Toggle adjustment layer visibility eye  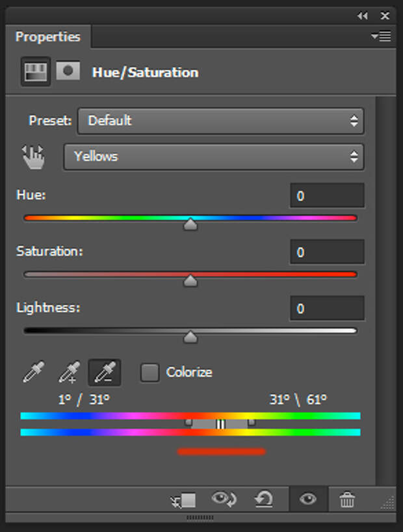point(308,499)
